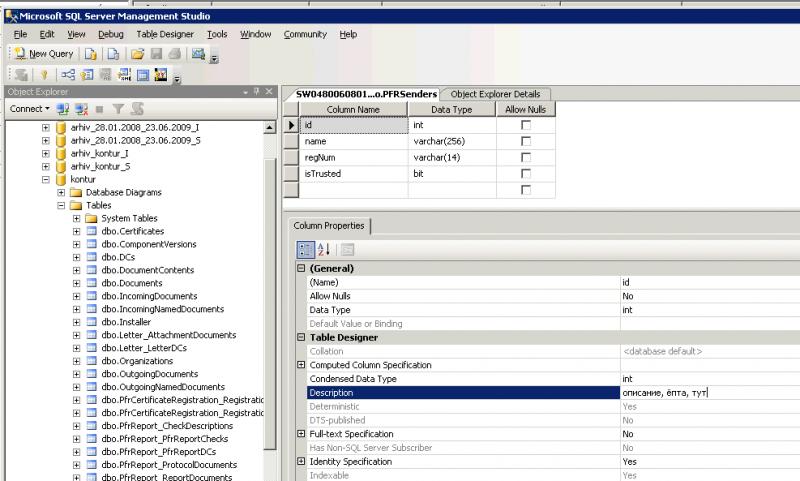Switch to Categorized view in Column Properties
Screen dimensions: 800x481
(306, 249)
